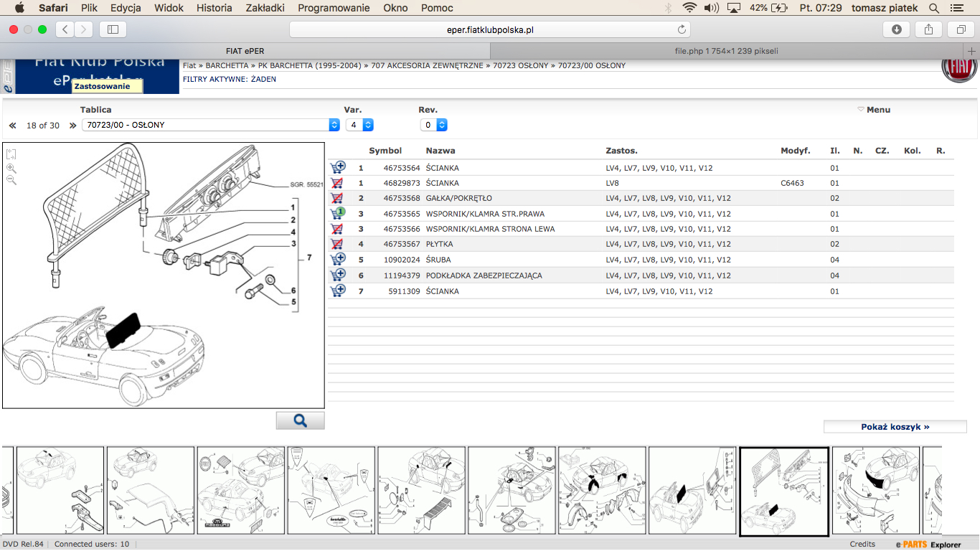This screenshot has width=980, height=551.
Task: Open the Var. dropdown
Action: pyautogui.click(x=359, y=125)
